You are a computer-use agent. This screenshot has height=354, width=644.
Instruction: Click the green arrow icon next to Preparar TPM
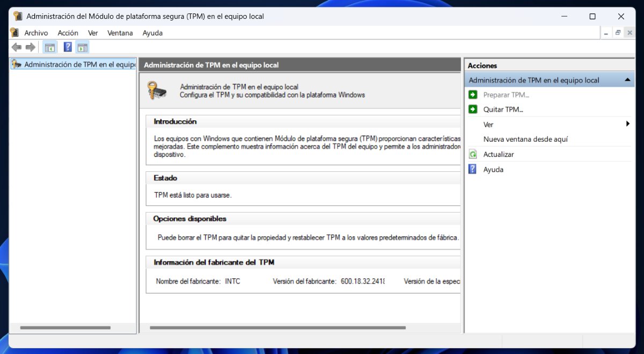(473, 95)
